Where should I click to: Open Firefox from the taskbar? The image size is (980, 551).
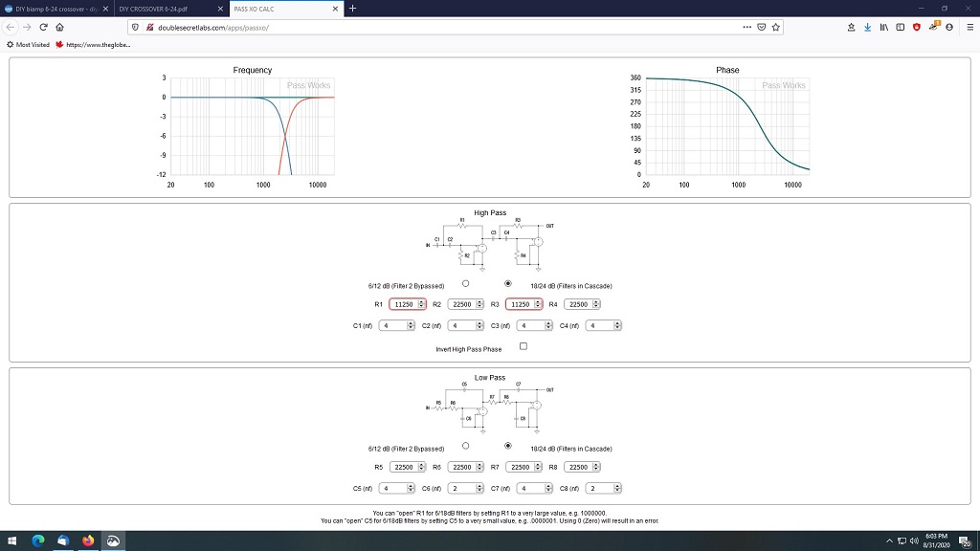coord(87,541)
